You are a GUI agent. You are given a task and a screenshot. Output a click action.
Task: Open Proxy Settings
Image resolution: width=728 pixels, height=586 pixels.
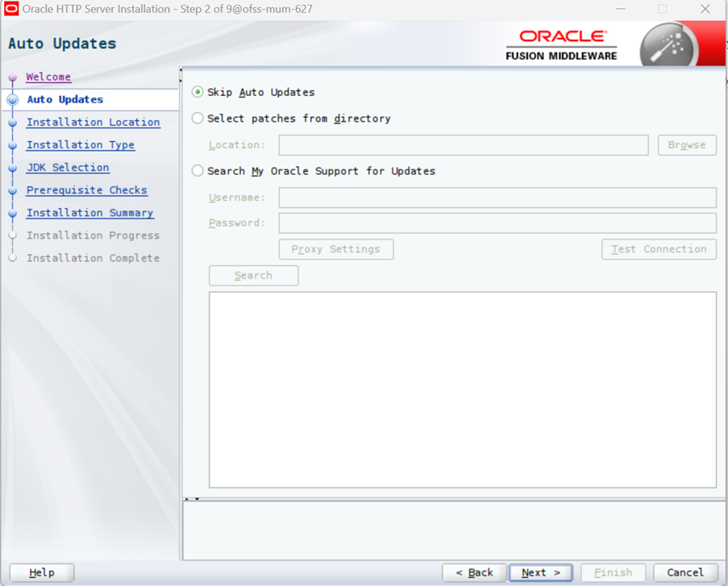click(336, 249)
